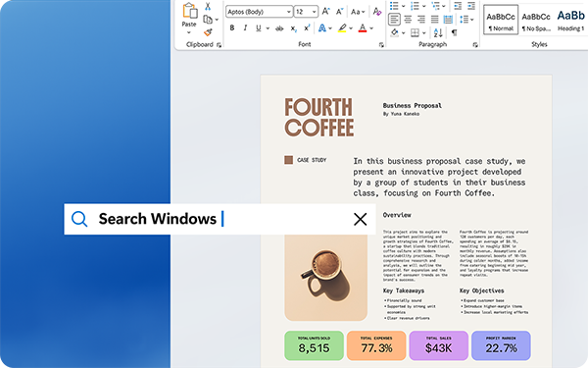Start a bulleted list
The width and height of the screenshot is (588, 368).
[394, 6]
